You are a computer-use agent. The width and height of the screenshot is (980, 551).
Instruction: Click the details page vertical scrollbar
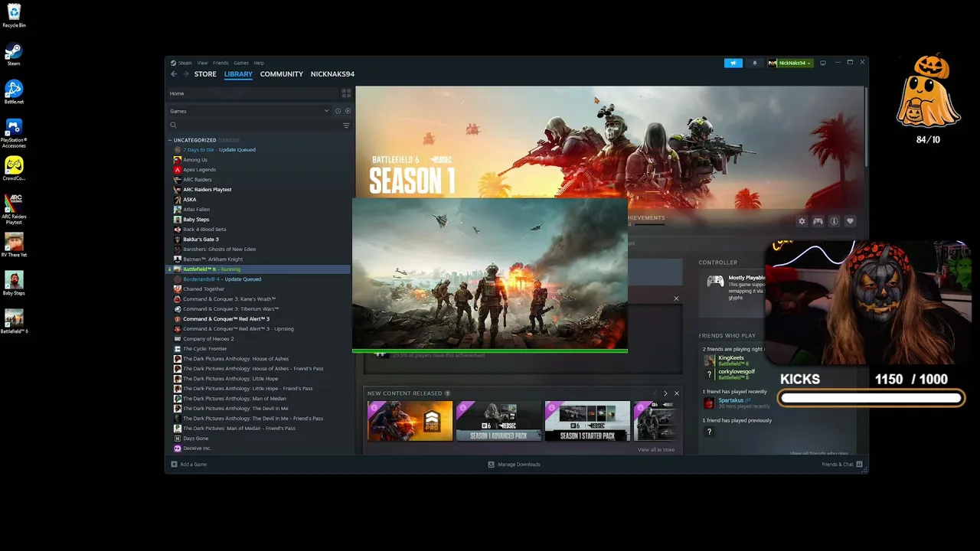[x=866, y=126]
